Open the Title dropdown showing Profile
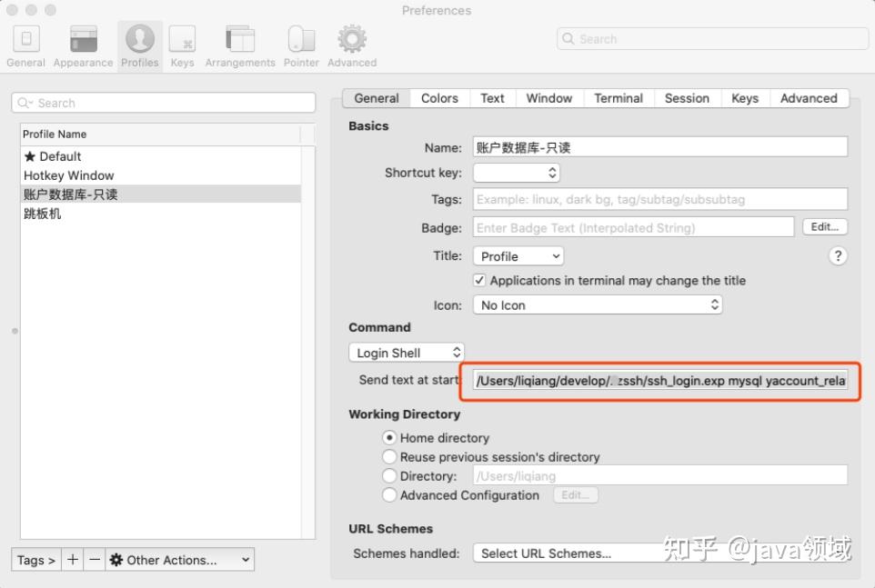 tap(518, 256)
